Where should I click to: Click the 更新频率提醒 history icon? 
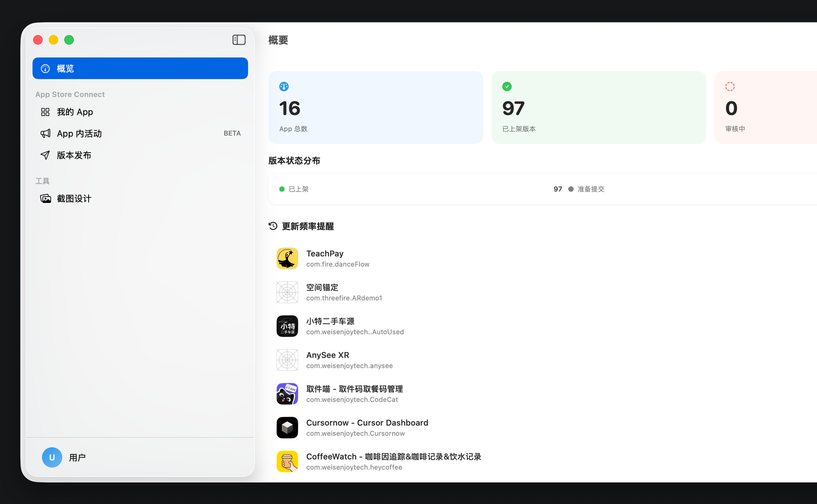(x=273, y=226)
